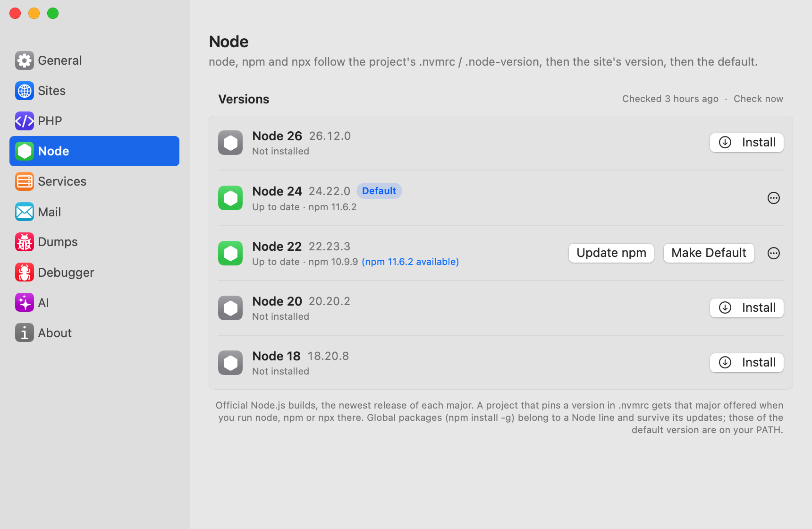The height and width of the screenshot is (529, 812).
Task: Select the Mail envelope icon
Action: point(24,212)
